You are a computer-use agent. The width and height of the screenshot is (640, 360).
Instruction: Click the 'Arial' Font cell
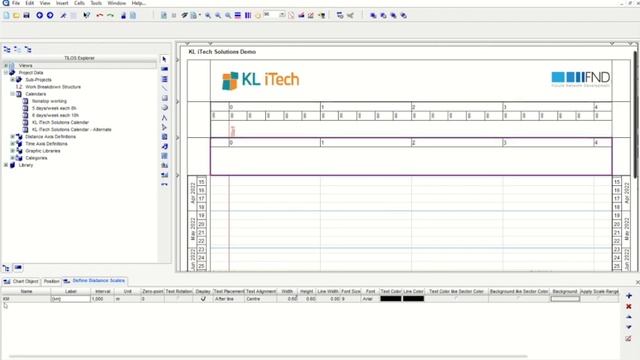point(370,299)
